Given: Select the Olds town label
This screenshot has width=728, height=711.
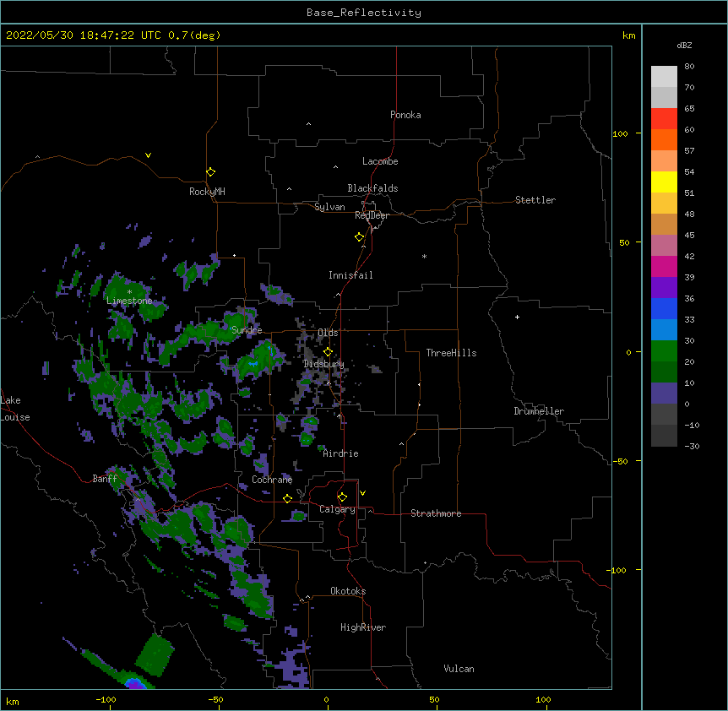Looking at the screenshot, I should click(328, 333).
